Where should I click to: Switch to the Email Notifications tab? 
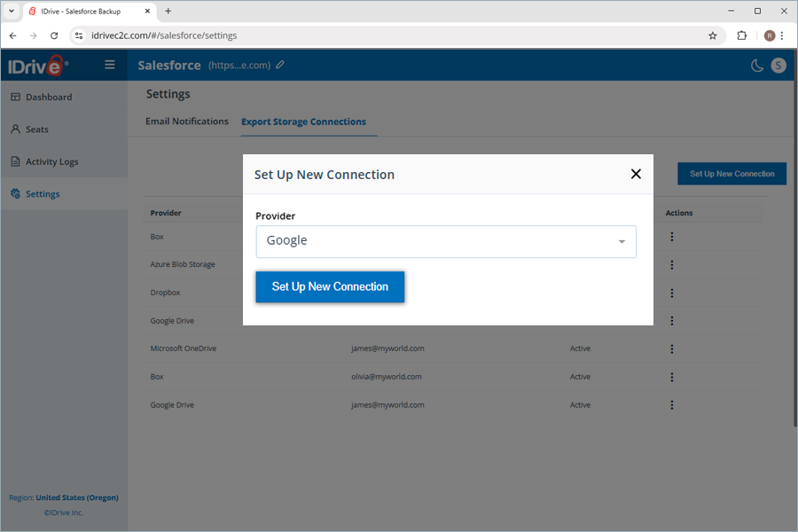[x=186, y=121]
